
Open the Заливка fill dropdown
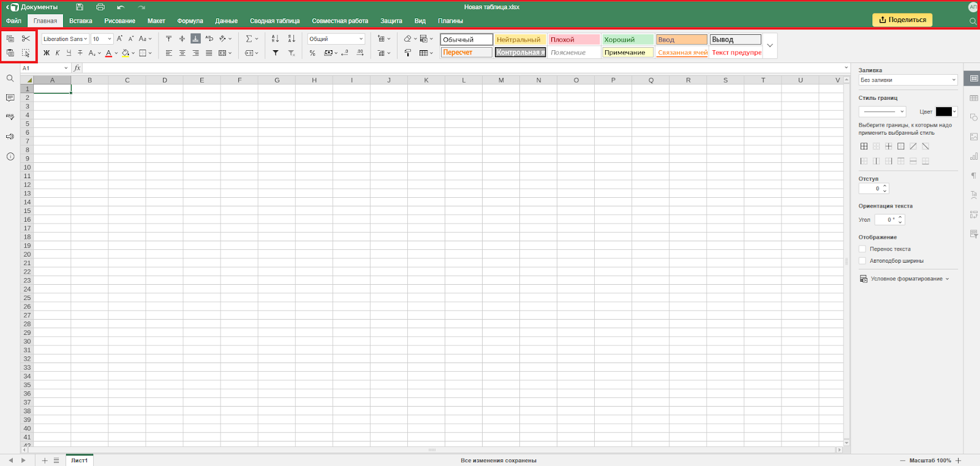click(x=908, y=80)
